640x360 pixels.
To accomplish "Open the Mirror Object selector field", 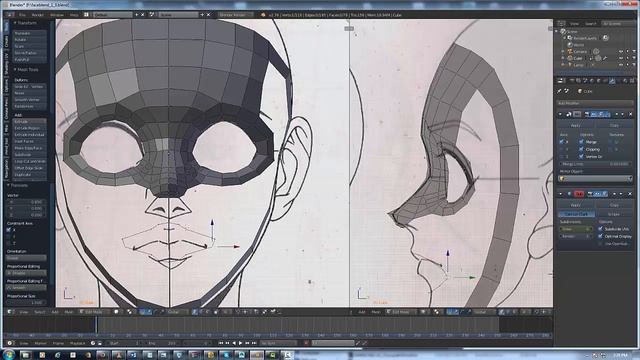I will [595, 178].
